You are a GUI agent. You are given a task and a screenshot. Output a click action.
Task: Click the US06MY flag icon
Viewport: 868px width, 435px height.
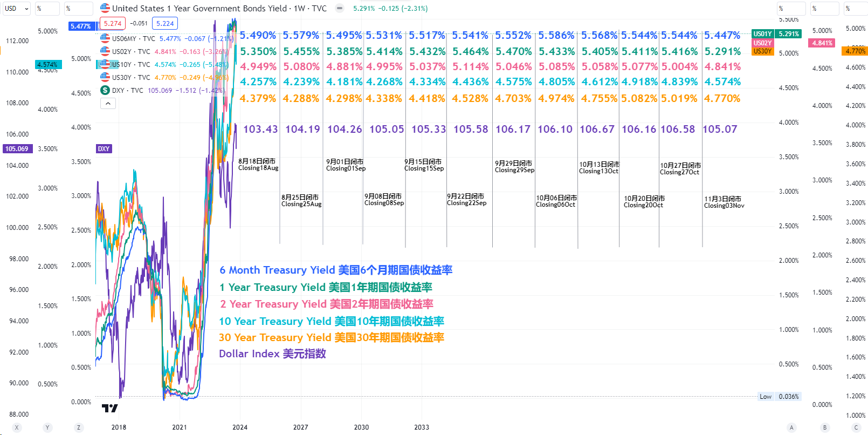point(105,38)
